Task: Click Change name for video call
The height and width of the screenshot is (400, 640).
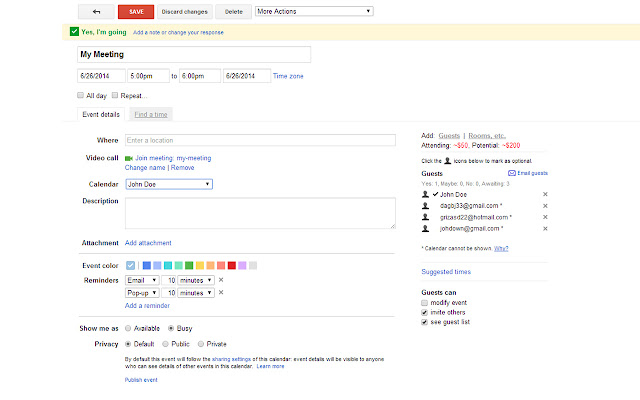Action: pyautogui.click(x=145, y=168)
